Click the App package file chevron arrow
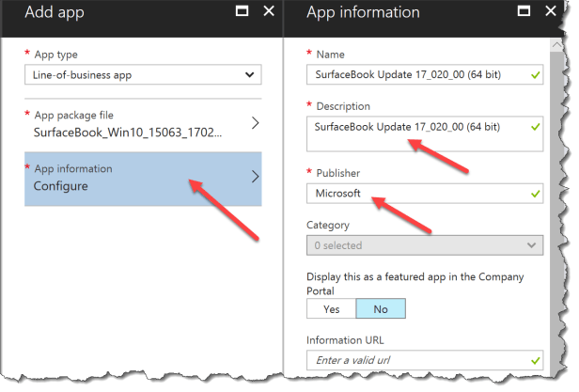Image resolution: width=579 pixels, height=392 pixels. (x=254, y=123)
